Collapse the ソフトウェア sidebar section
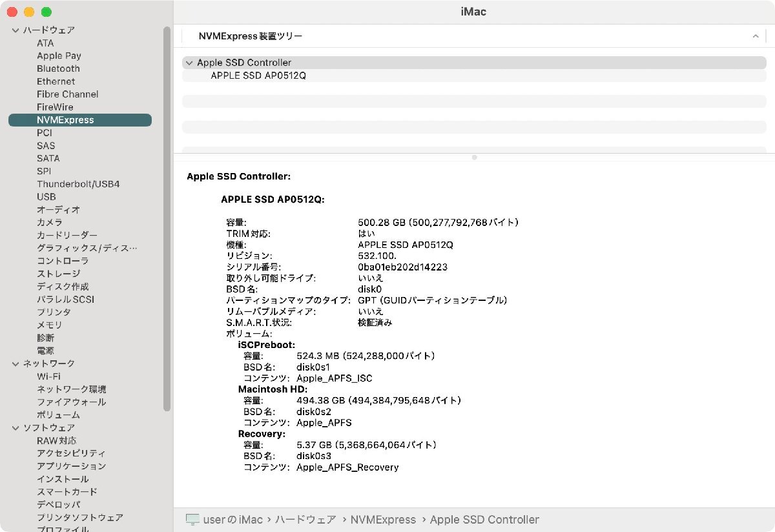Screen dimensions: 775x532 (14, 427)
